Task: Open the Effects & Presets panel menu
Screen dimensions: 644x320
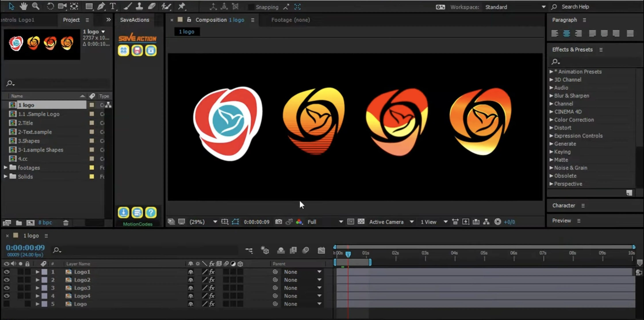Action: coord(601,50)
